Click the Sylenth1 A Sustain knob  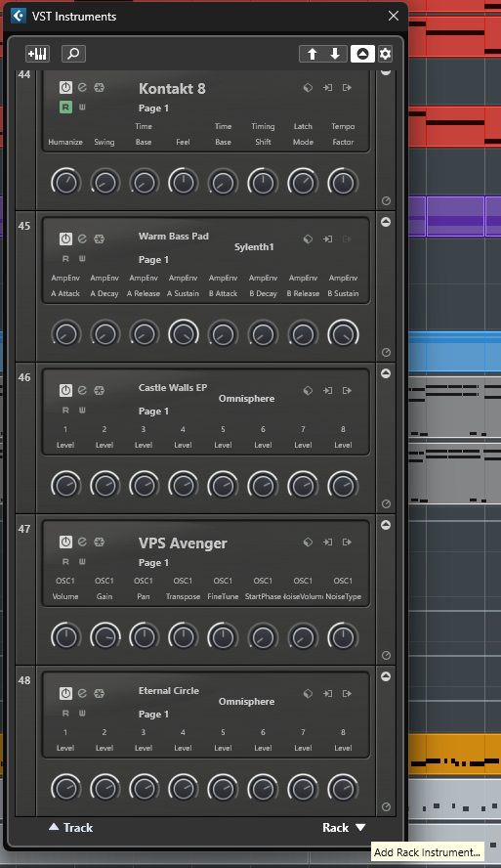183,333
